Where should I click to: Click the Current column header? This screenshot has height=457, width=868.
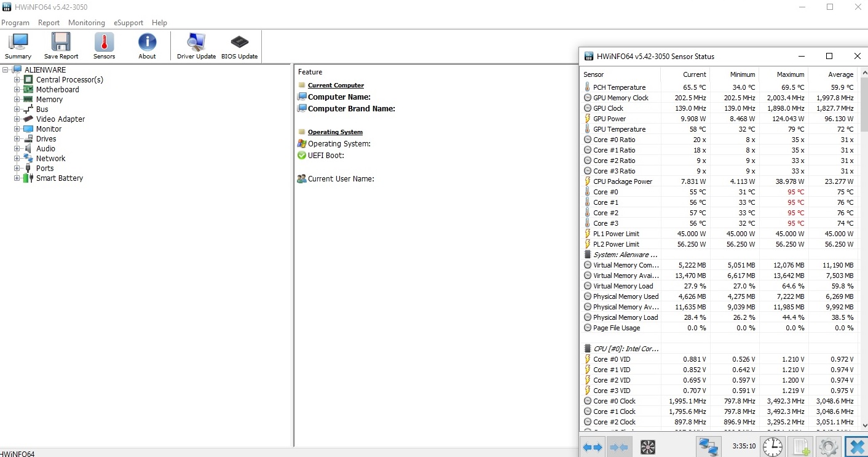pos(685,74)
